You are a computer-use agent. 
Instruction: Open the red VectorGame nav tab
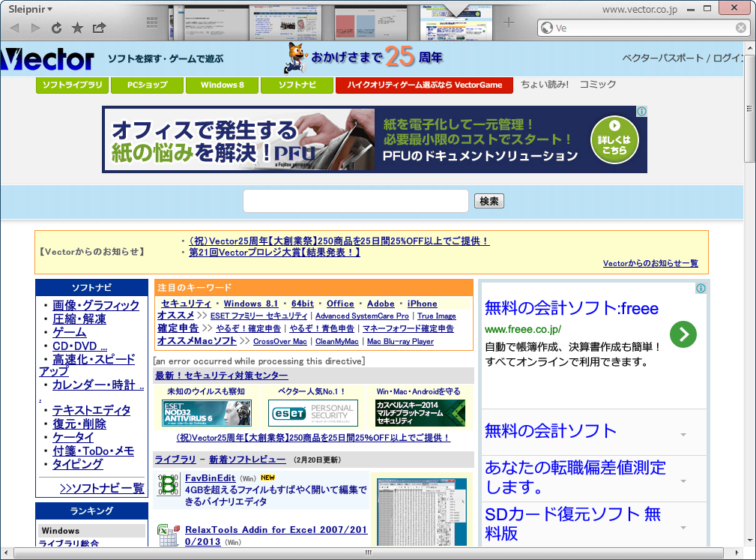(x=424, y=85)
